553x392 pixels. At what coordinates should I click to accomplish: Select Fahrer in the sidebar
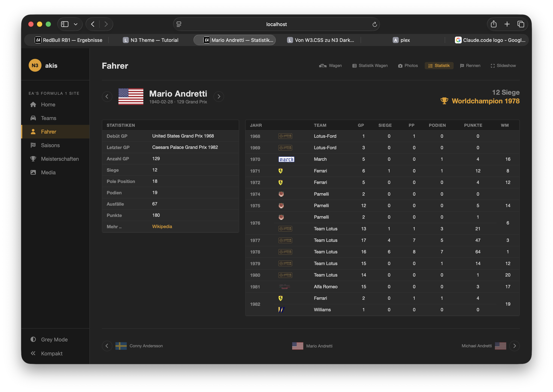55,131
